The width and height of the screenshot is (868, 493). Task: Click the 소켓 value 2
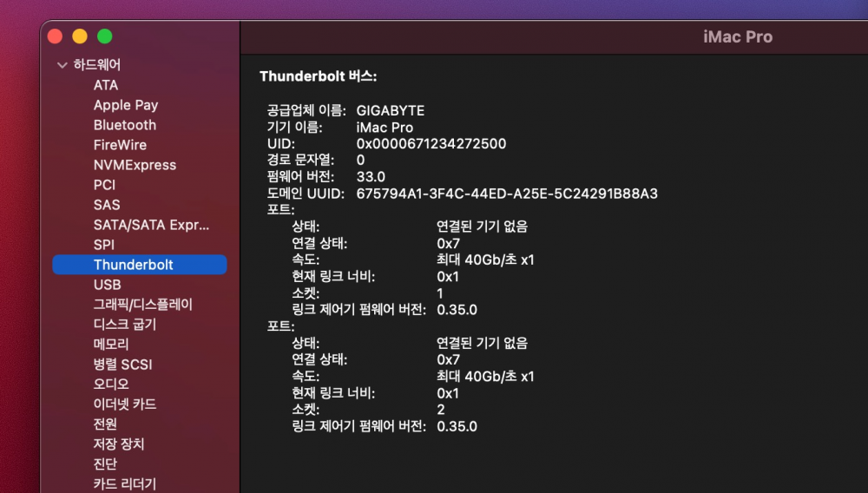point(441,410)
